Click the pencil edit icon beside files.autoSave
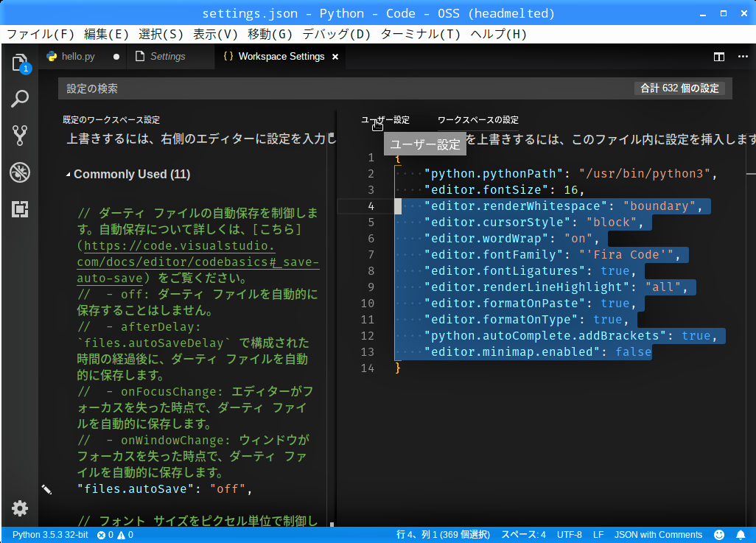 (x=46, y=489)
